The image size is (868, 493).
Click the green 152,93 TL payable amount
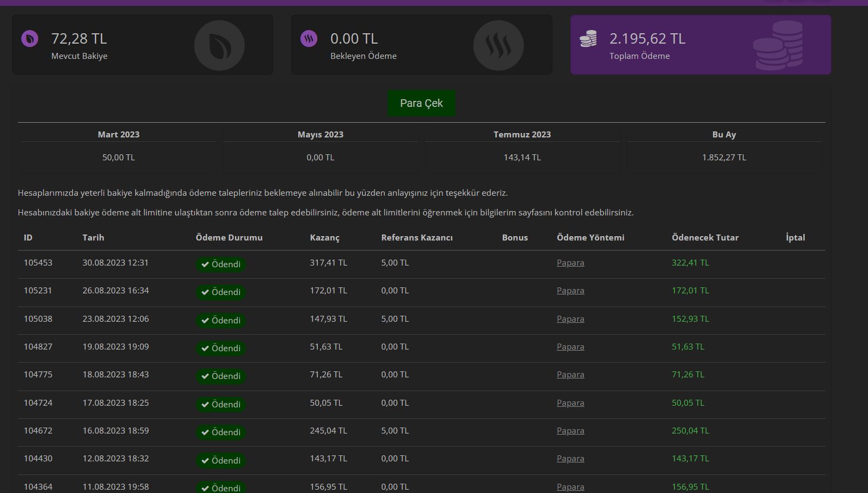coord(690,319)
